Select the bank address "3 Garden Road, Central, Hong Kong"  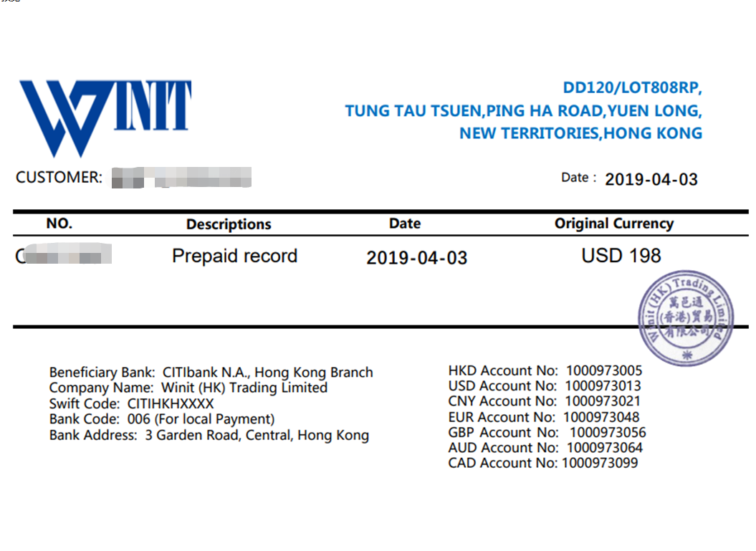click(x=257, y=436)
